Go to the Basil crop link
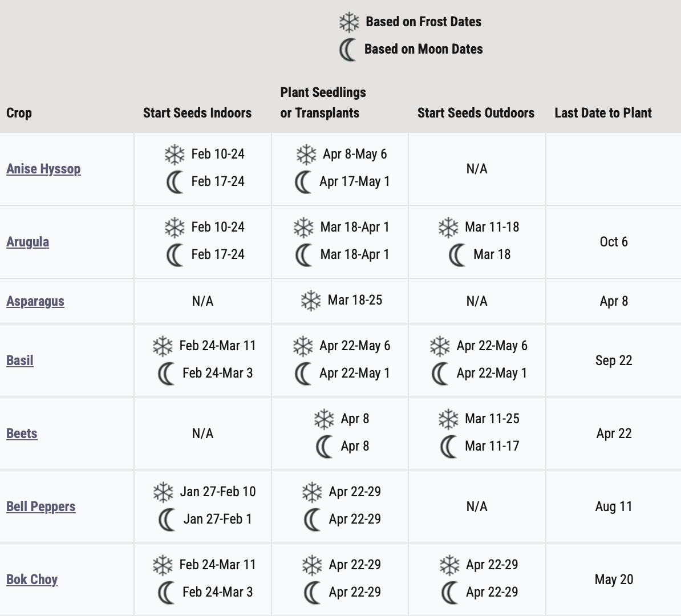This screenshot has width=681, height=616. click(20, 360)
